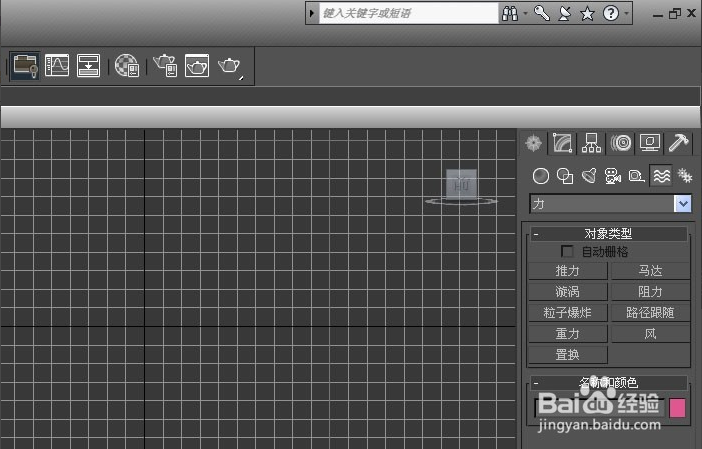Click the 推力 button

[568, 271]
